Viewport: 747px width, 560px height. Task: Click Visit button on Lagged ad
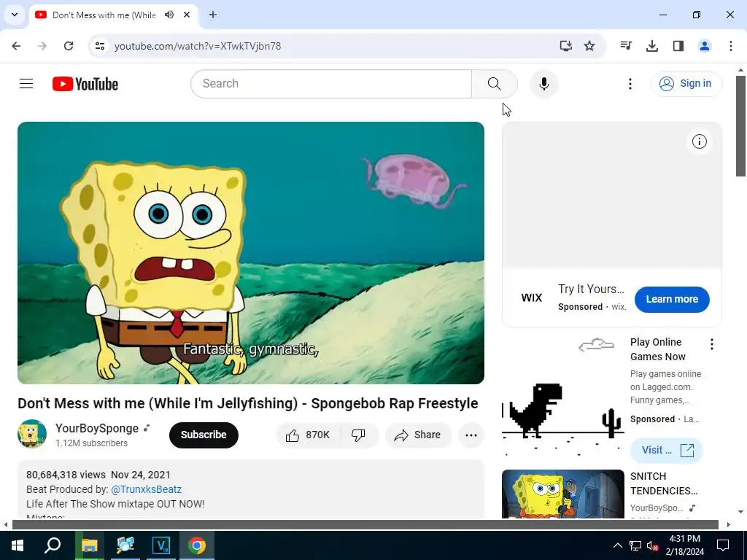[666, 450]
